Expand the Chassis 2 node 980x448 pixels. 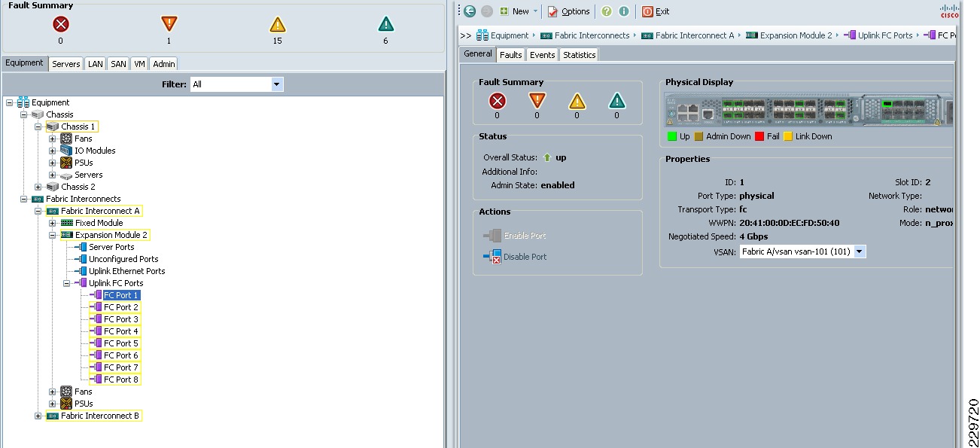point(38,187)
